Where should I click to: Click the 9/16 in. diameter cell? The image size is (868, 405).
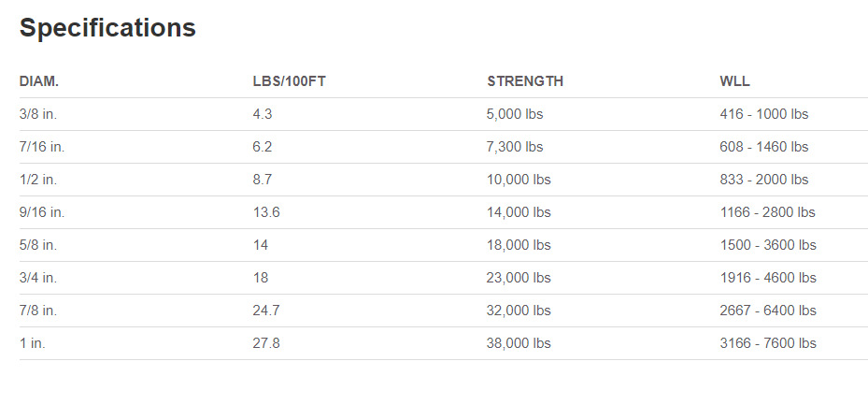click(42, 212)
